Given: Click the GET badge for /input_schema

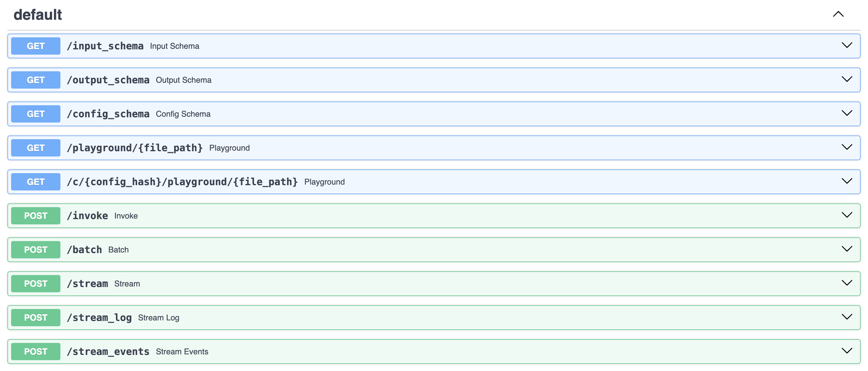Looking at the screenshot, I should tap(36, 46).
